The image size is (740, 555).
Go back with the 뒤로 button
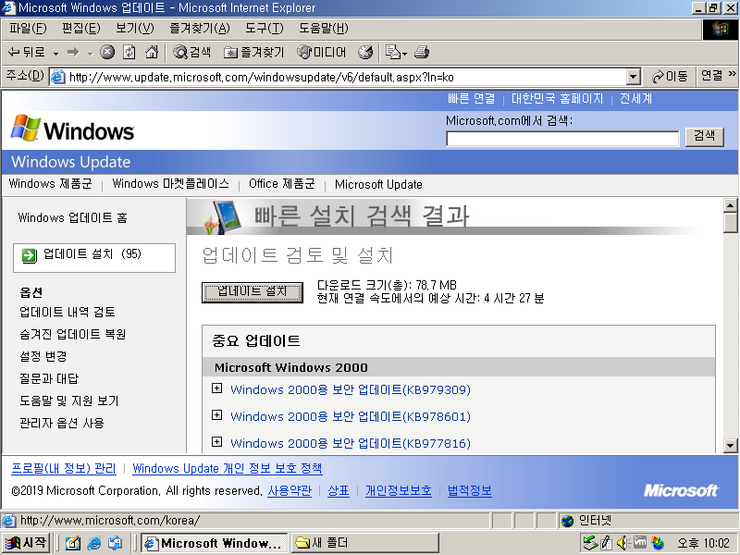pos(26,52)
